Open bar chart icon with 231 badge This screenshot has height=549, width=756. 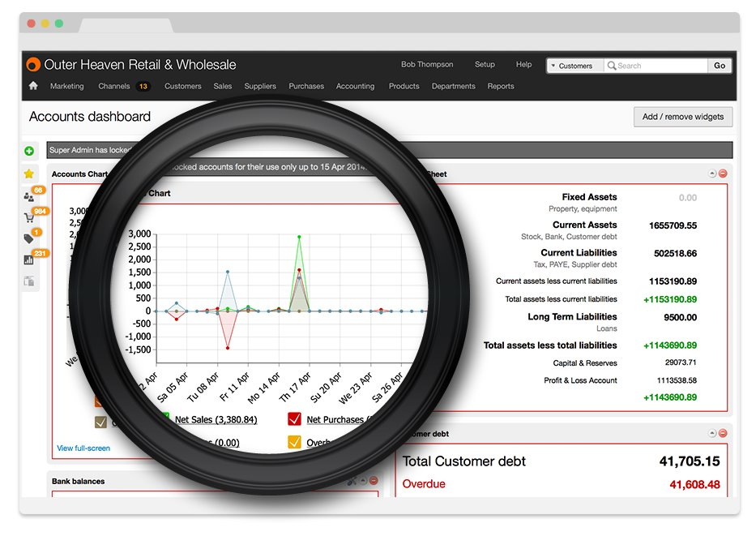tap(29, 260)
